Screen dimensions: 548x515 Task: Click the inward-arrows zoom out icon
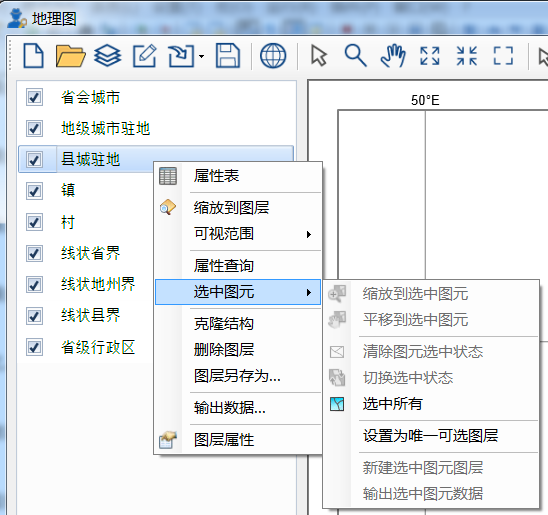click(x=467, y=56)
